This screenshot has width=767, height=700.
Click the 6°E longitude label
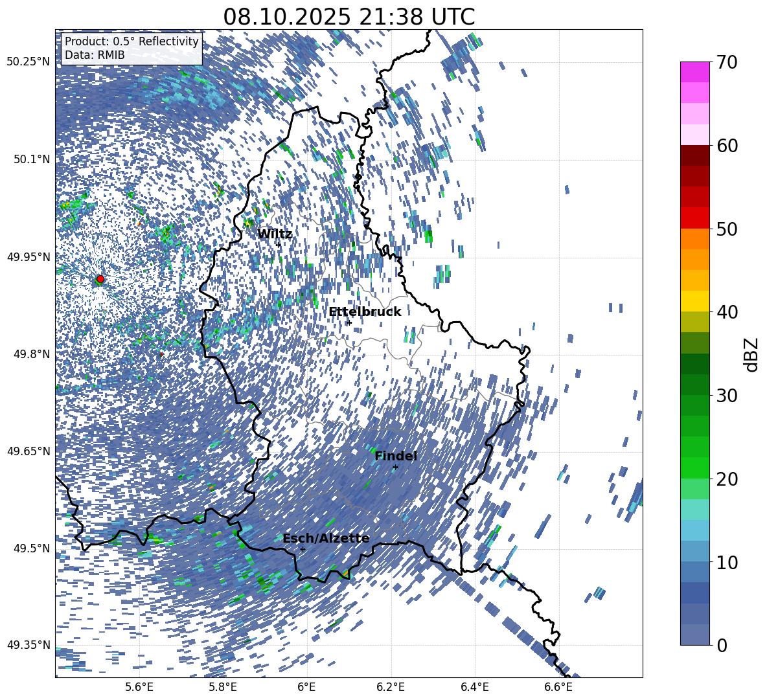click(306, 688)
